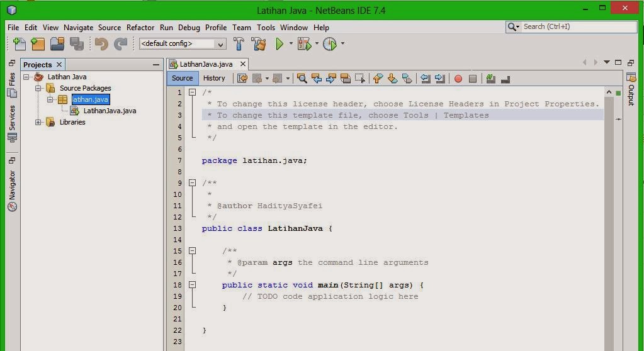Open the Output side panel
Viewport: 644px width, 351px height.
631,89
